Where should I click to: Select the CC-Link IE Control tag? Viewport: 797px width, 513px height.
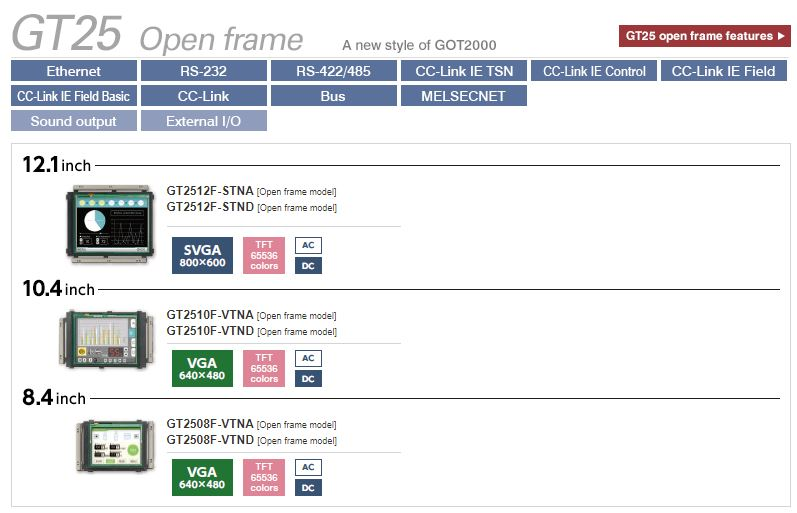(x=594, y=71)
